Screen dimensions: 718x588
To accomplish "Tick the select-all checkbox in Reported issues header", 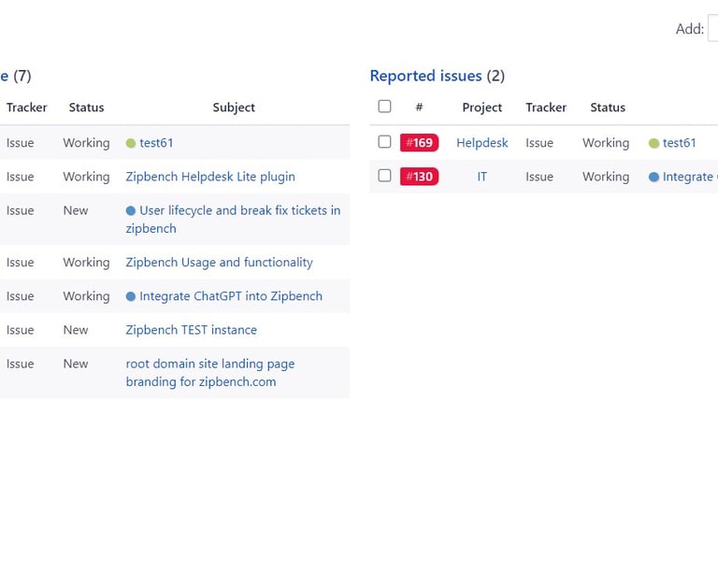I will (384, 107).
